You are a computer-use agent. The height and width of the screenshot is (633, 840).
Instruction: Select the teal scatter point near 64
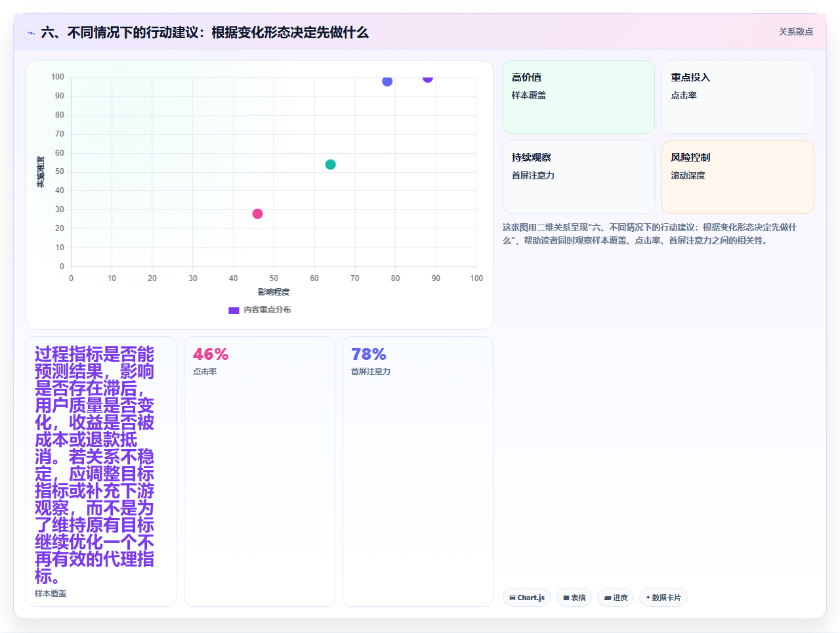click(331, 164)
